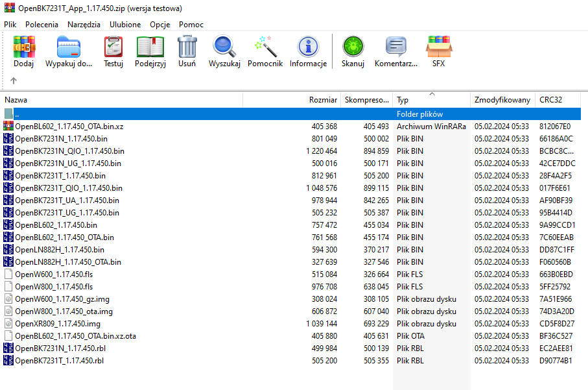The width and height of the screenshot is (588, 390).
Task: Open the Narzędzia menu
Action: point(84,25)
